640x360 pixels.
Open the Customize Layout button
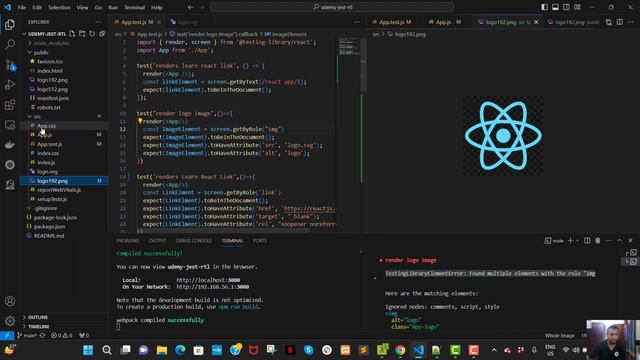click(577, 7)
